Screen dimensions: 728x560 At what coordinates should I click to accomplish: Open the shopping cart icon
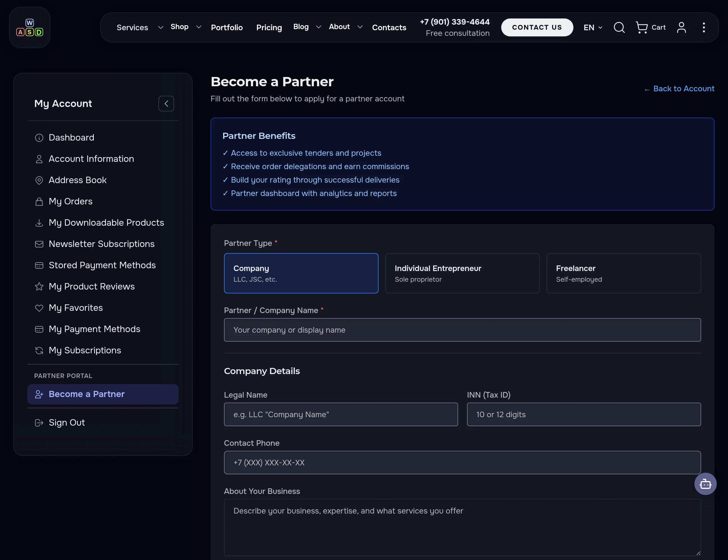point(642,27)
